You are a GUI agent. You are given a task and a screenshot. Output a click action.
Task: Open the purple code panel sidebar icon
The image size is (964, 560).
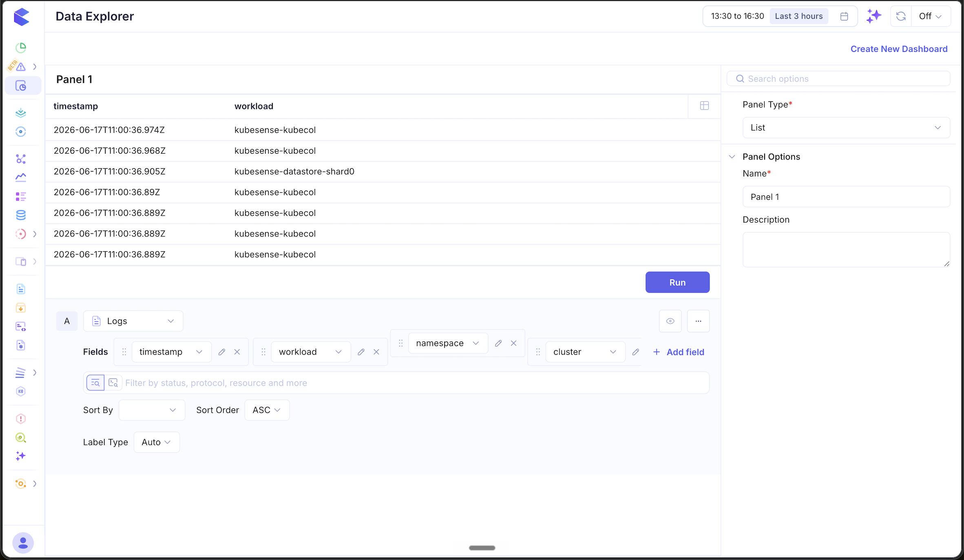pyautogui.click(x=21, y=326)
